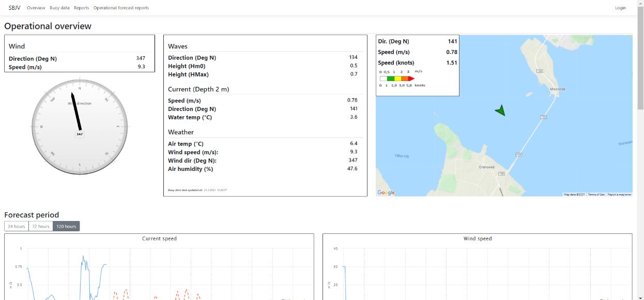Click the page vertical scrollbar thumb
This screenshot has width=644, height=300.
tap(640, 57)
